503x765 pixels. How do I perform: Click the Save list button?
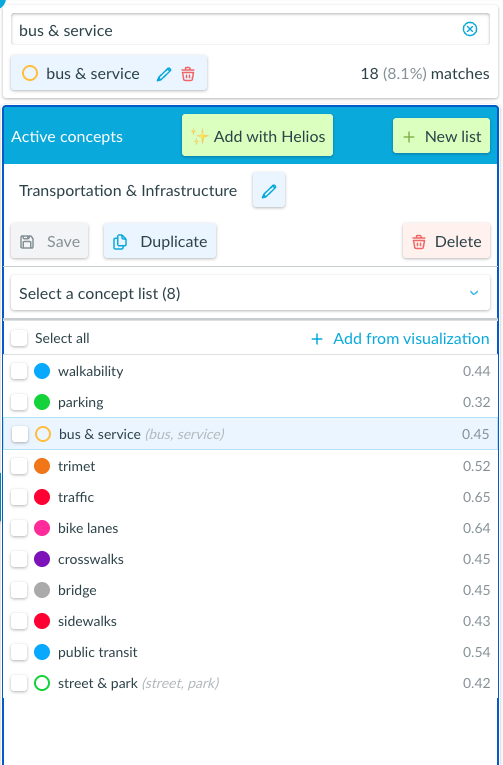(x=50, y=241)
